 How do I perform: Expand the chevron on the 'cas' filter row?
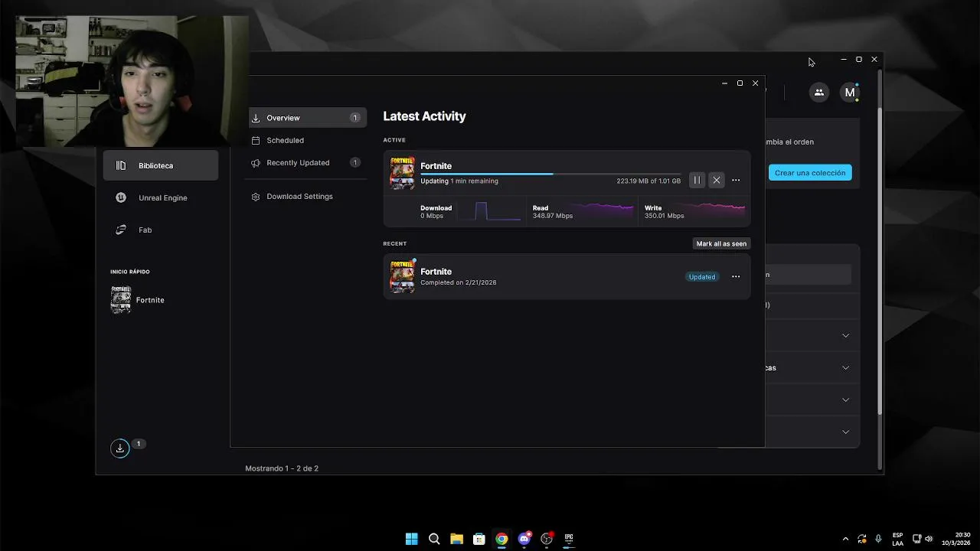coord(845,368)
